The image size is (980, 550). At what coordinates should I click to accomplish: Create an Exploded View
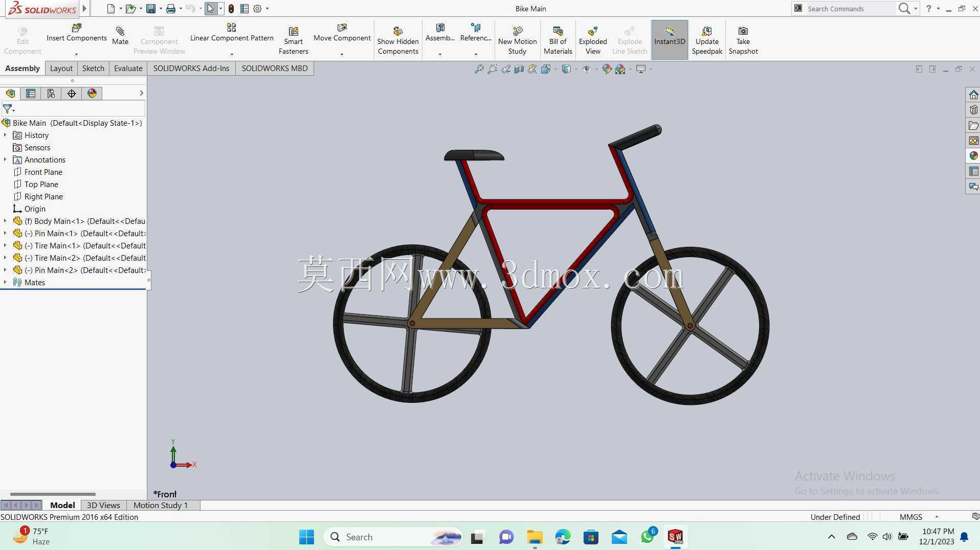[593, 40]
